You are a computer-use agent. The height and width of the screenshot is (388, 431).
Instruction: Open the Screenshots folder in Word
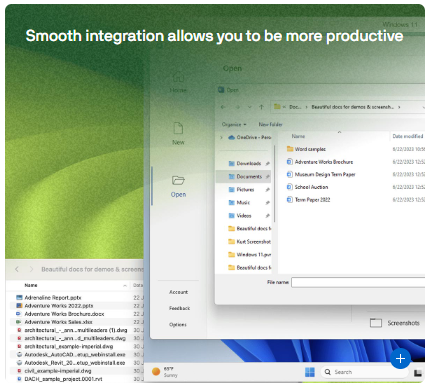coord(395,323)
